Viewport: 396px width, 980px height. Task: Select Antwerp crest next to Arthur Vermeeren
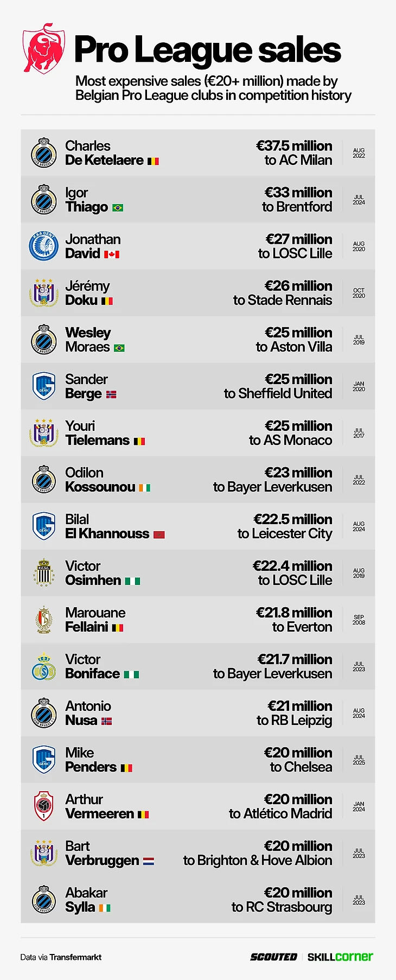[43, 806]
